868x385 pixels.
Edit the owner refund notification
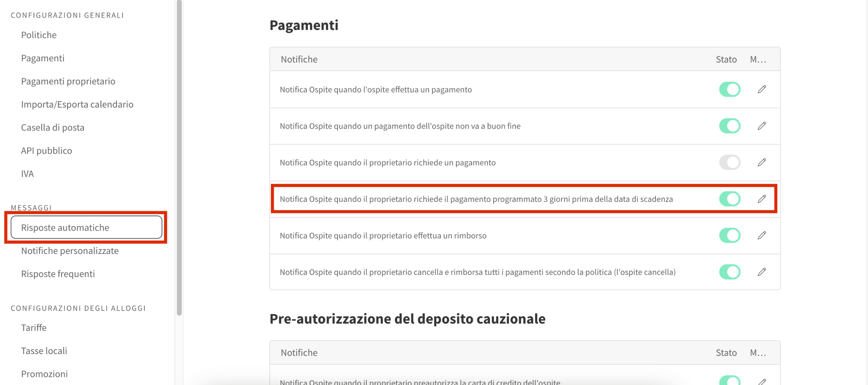(761, 235)
